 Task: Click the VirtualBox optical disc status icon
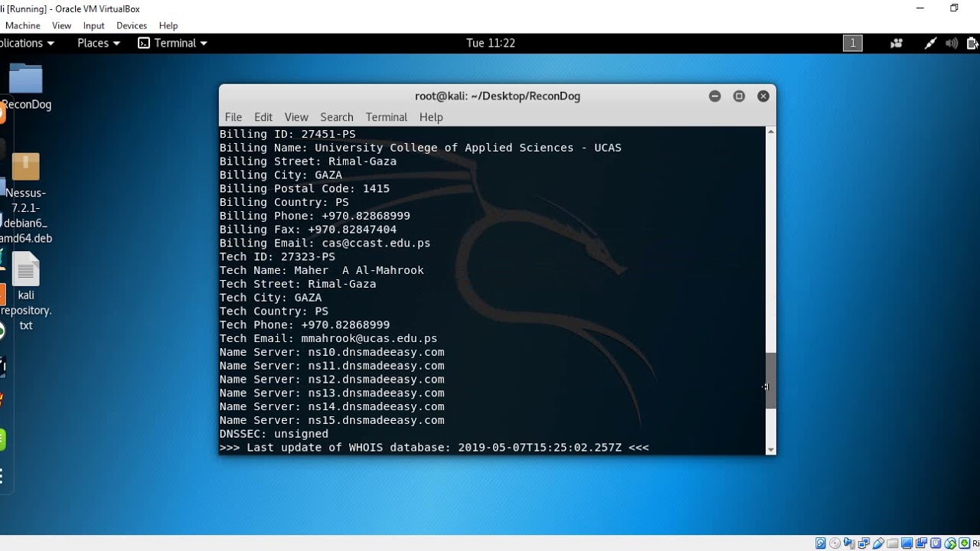coord(835,543)
